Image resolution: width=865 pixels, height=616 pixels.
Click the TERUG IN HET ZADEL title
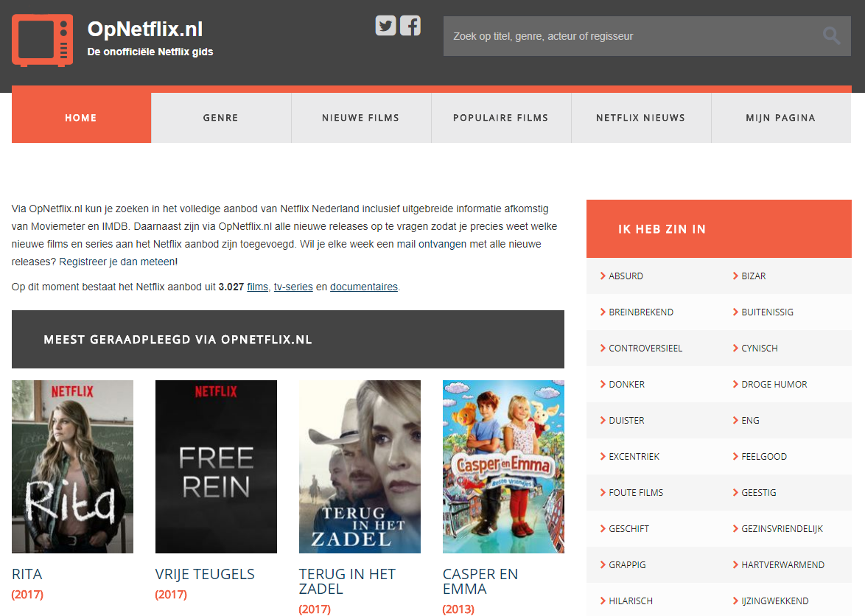[x=348, y=581]
